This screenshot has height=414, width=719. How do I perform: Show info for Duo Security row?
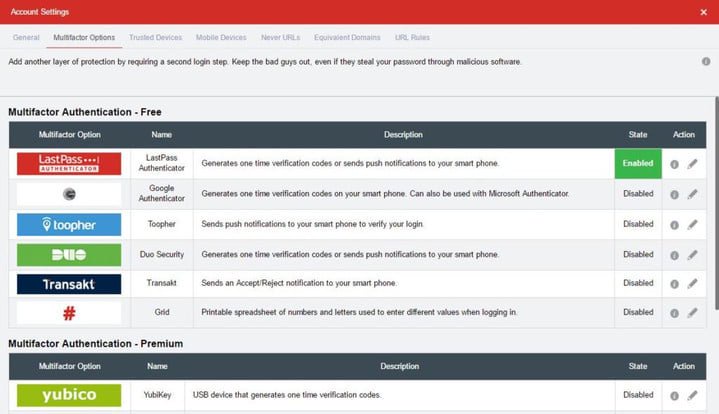click(674, 255)
